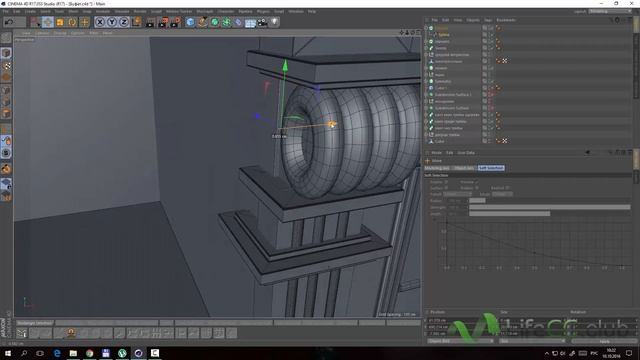Open Edit Render Settings icon
Screen dimensions: 640x360
(176, 22)
